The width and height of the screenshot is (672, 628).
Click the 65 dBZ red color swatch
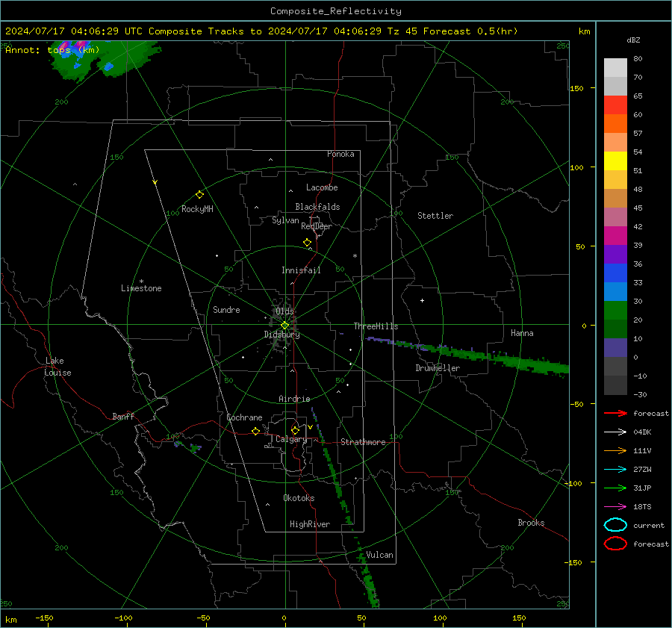[x=615, y=105]
